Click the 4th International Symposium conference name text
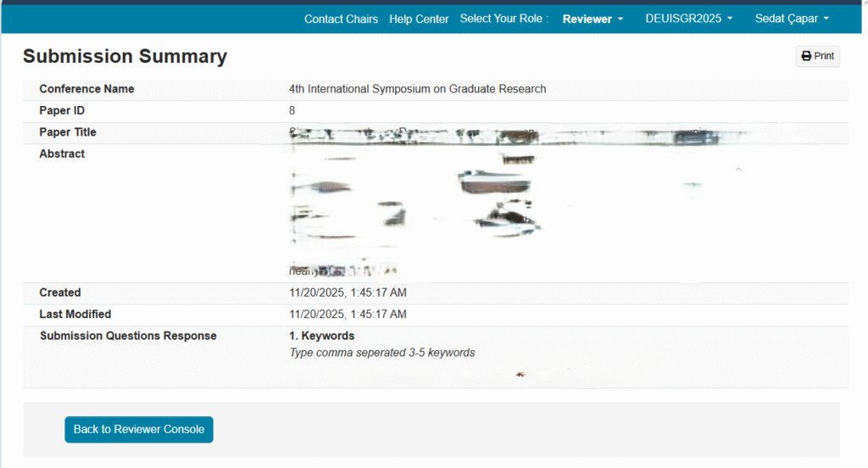The height and width of the screenshot is (468, 868). pyautogui.click(x=417, y=89)
